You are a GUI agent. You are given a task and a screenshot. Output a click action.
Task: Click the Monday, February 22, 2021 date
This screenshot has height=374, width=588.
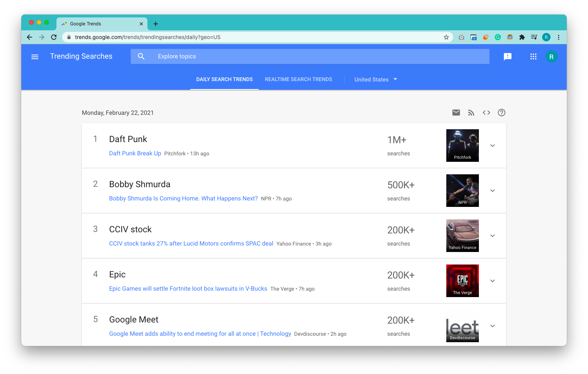118,113
